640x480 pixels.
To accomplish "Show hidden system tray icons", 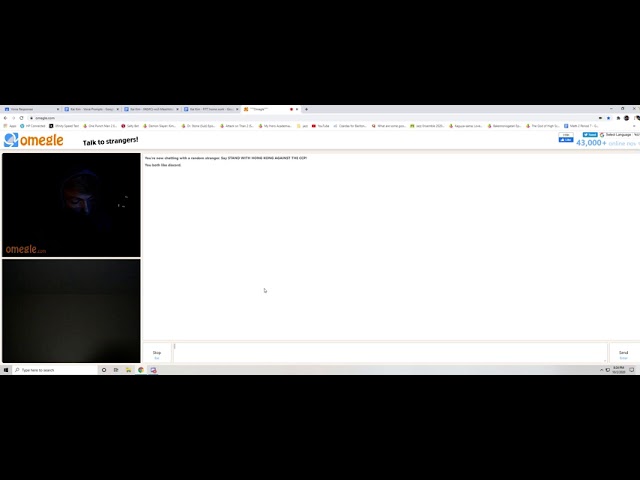I will (x=601, y=370).
